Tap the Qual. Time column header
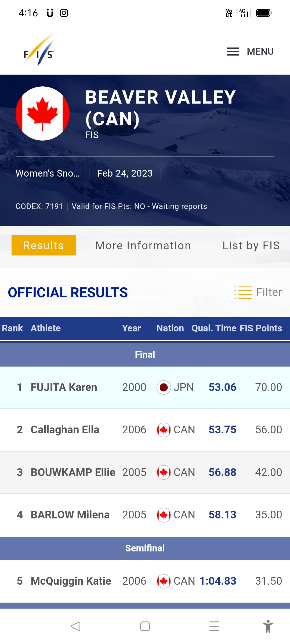Viewport: 290px width, 644px height. point(214,328)
